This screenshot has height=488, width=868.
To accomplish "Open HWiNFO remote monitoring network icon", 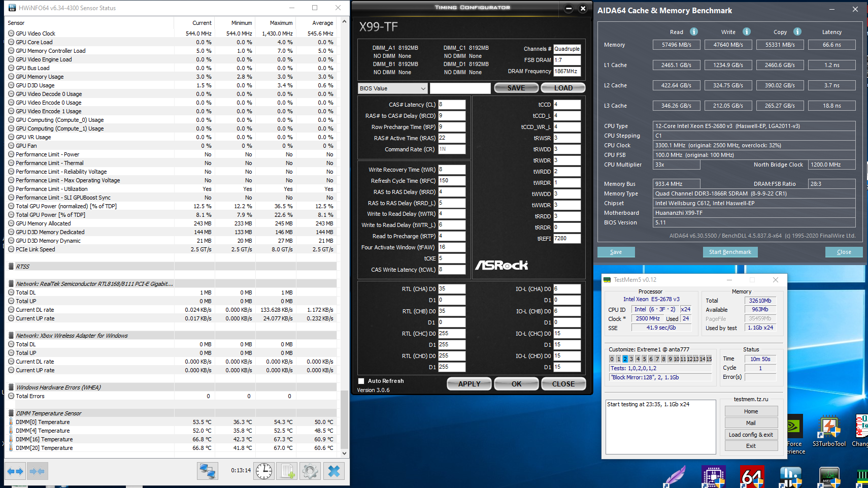I will point(208,471).
